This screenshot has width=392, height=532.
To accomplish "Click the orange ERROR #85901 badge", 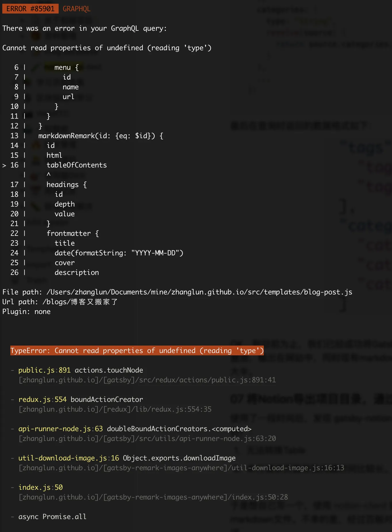I will (x=30, y=9).
